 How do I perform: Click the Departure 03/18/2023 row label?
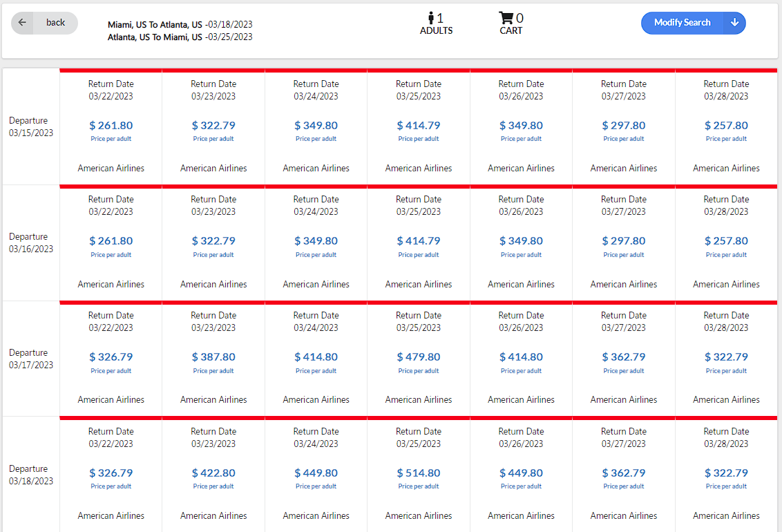pos(31,475)
